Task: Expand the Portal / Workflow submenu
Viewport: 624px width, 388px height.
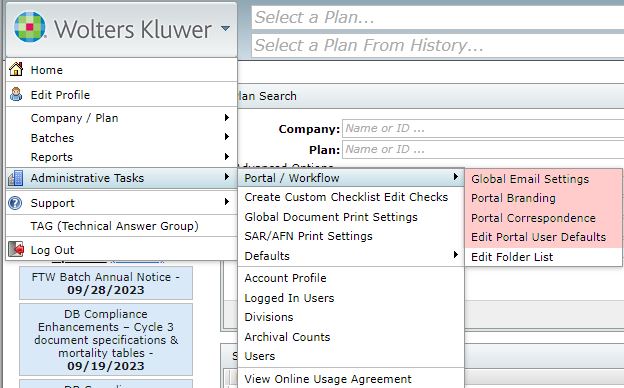Action: coord(351,178)
